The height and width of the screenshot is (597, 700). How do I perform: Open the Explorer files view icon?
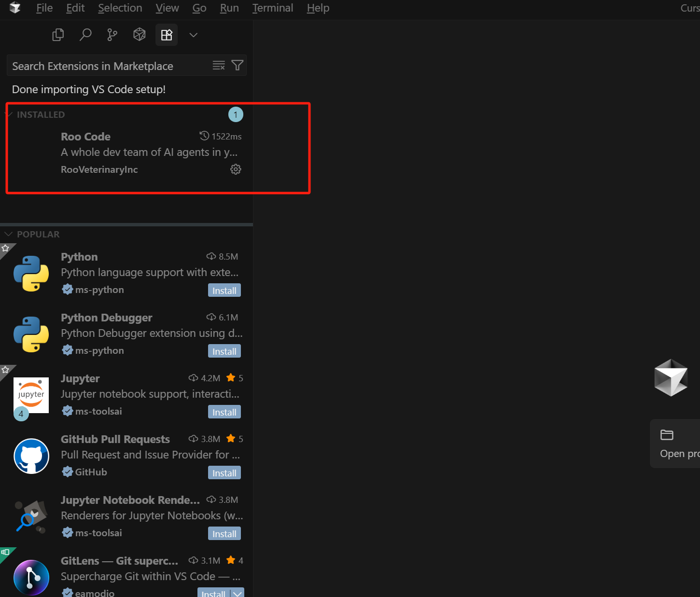coord(58,35)
